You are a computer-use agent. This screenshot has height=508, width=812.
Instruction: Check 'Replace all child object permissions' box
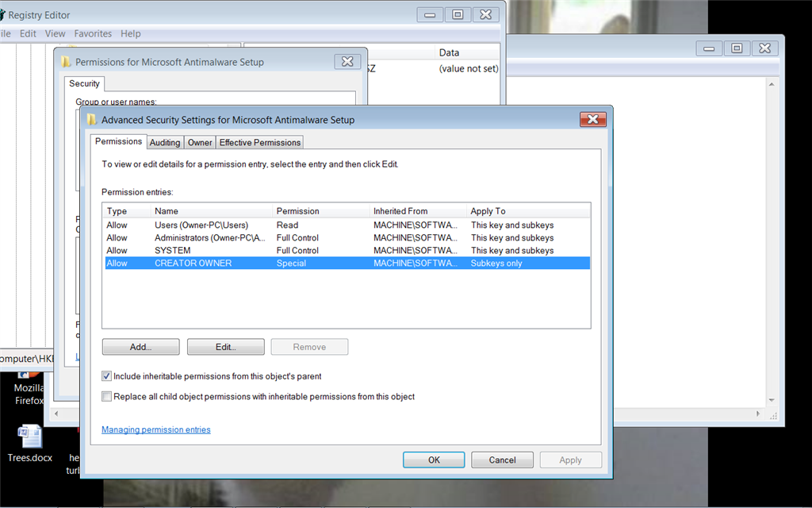107,397
